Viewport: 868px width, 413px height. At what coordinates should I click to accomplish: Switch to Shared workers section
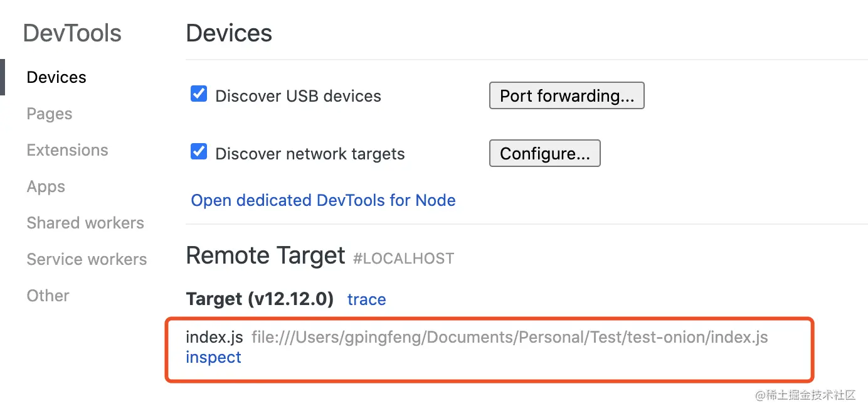click(x=85, y=223)
